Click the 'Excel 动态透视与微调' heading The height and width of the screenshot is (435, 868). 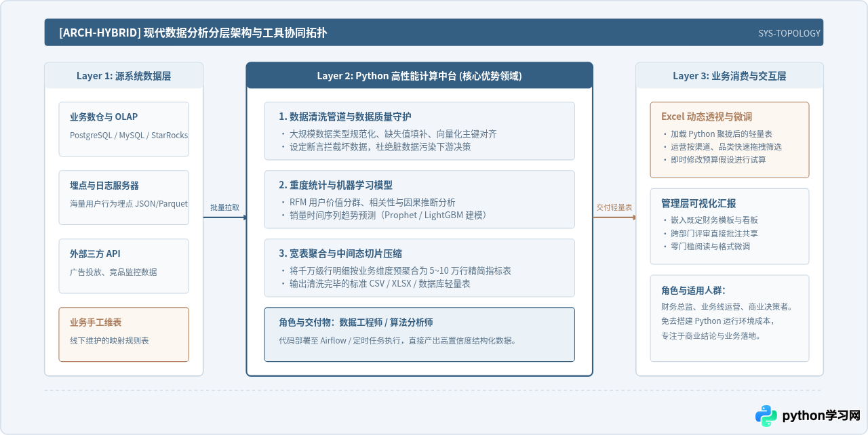pyautogui.click(x=707, y=117)
